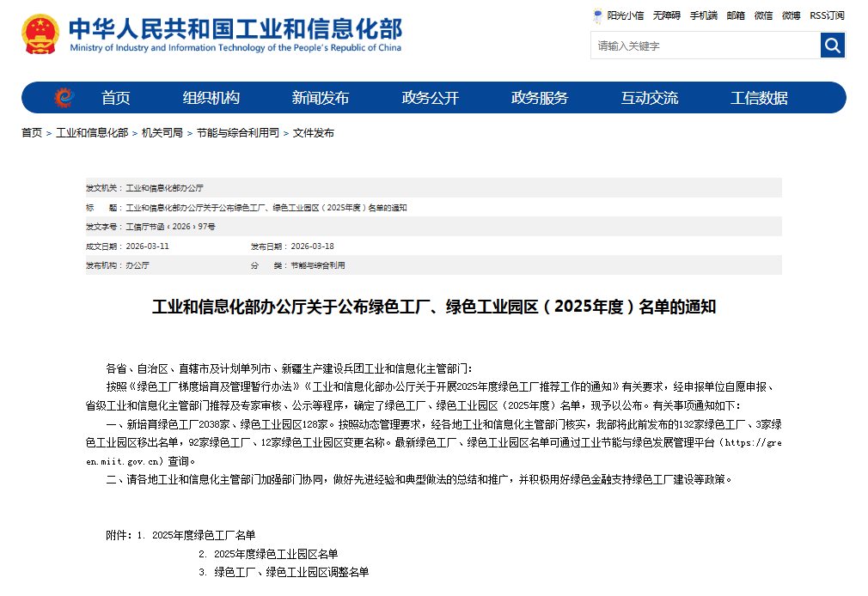
Task: Open the 组织机构 menu item
Action: (x=211, y=98)
